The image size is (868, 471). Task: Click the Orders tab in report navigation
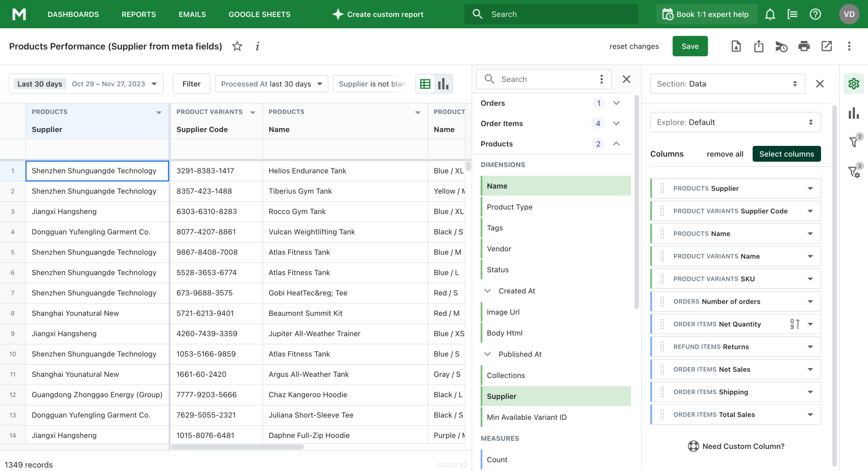click(492, 103)
